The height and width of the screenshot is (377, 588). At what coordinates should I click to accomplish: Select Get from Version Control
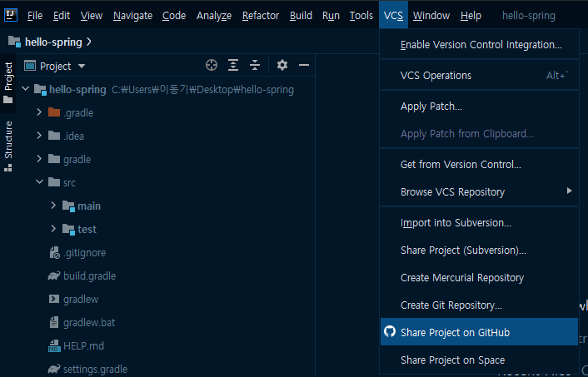point(479,165)
